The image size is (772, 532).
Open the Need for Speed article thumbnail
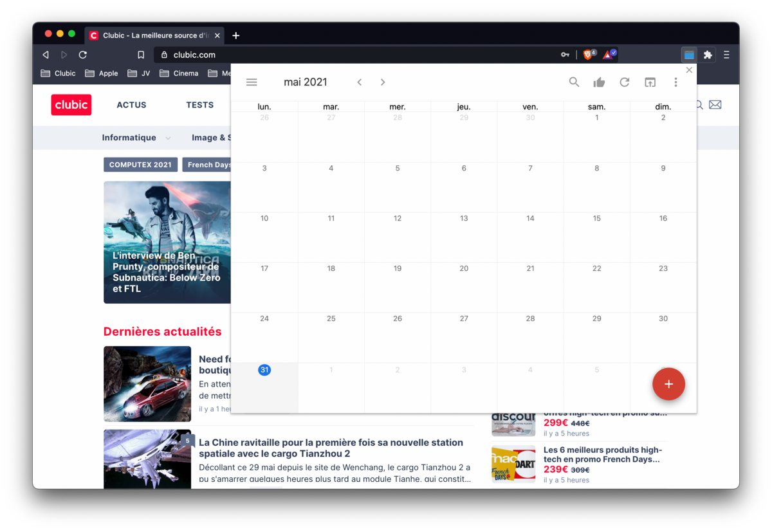click(x=147, y=384)
